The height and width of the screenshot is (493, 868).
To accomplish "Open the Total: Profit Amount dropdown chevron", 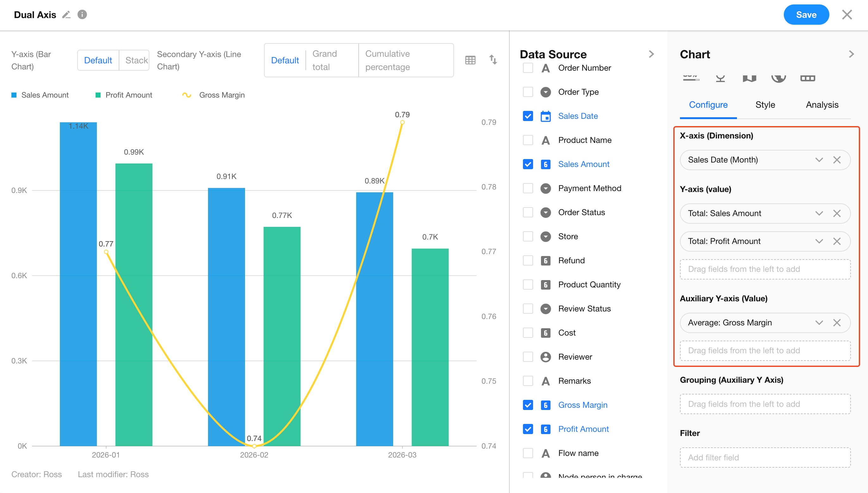I will point(819,241).
